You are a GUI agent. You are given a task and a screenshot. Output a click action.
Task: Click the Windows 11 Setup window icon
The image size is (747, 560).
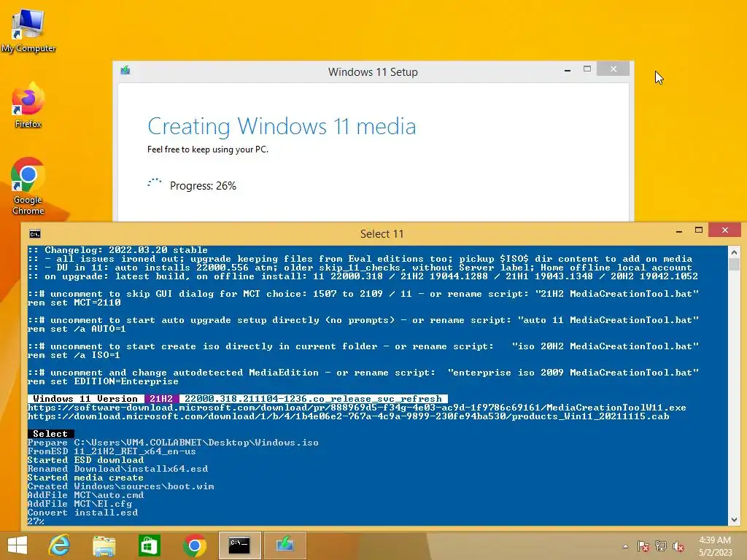coord(125,71)
